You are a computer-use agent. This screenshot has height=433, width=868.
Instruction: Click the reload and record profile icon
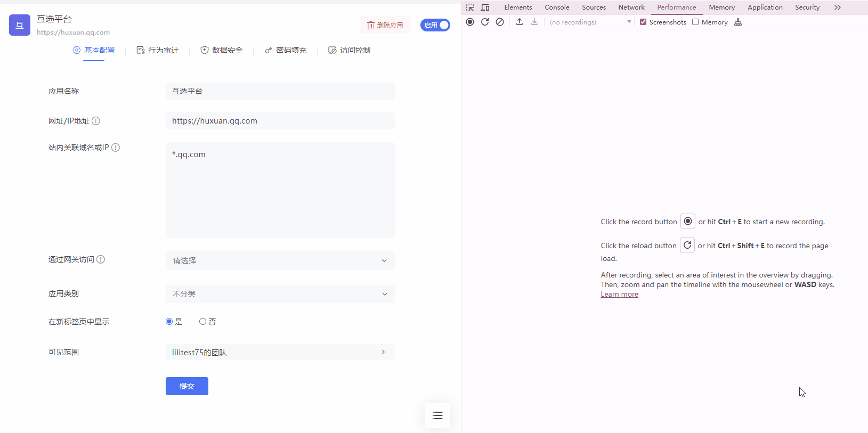pos(485,22)
